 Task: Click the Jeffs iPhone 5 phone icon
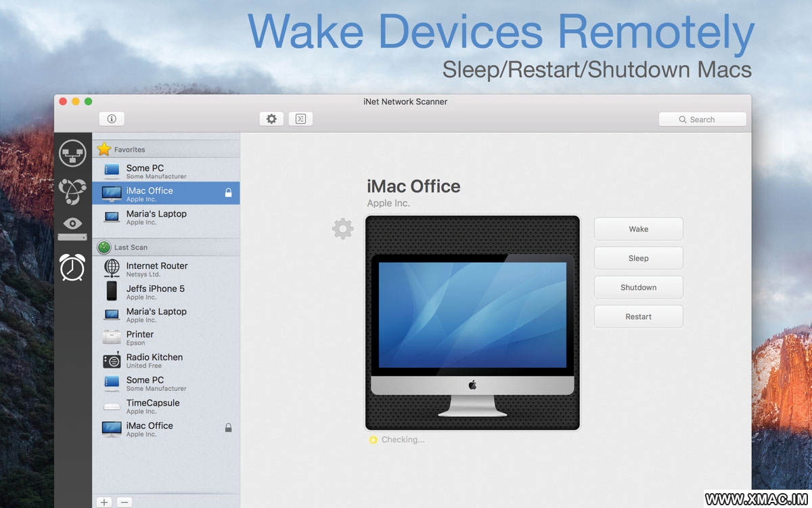pyautogui.click(x=112, y=291)
